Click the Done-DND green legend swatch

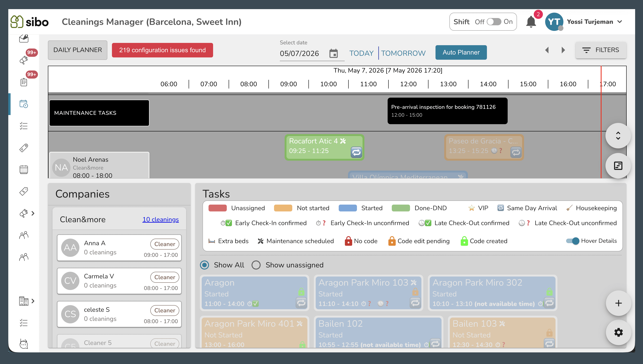(x=401, y=208)
